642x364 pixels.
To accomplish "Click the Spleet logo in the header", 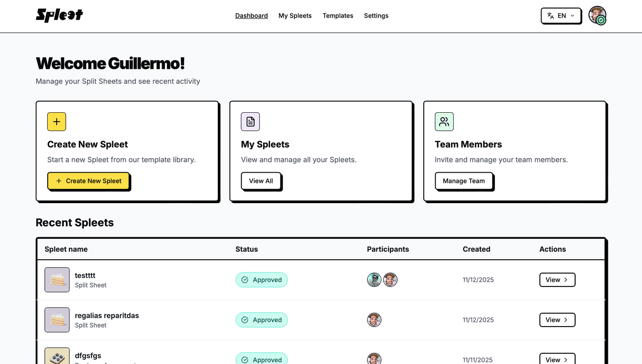I will tap(59, 16).
